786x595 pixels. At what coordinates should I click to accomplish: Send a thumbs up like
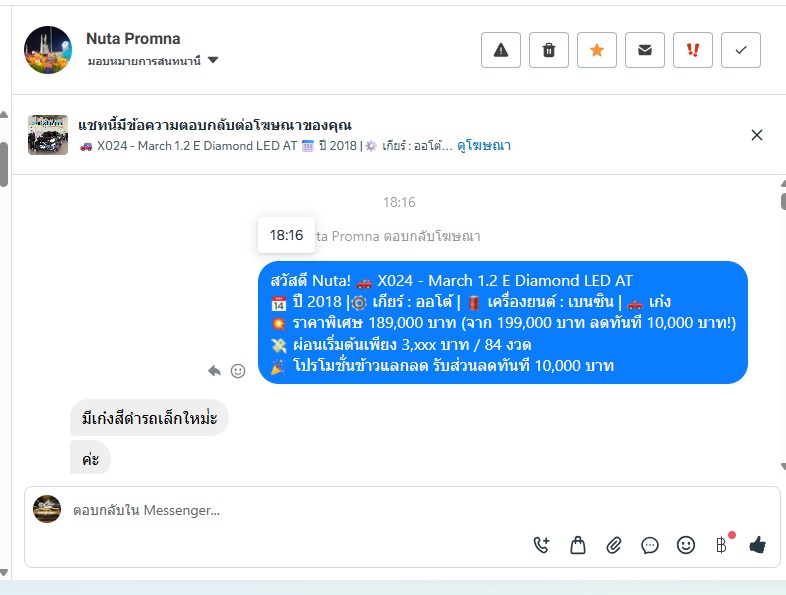coord(757,545)
